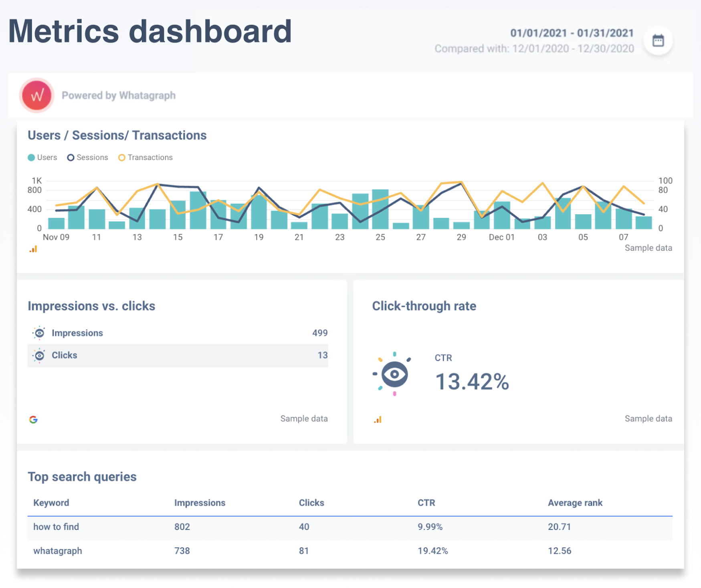Screen dimensions: 701x588
Task: Click the 'Compared with' date range text
Action: point(534,49)
